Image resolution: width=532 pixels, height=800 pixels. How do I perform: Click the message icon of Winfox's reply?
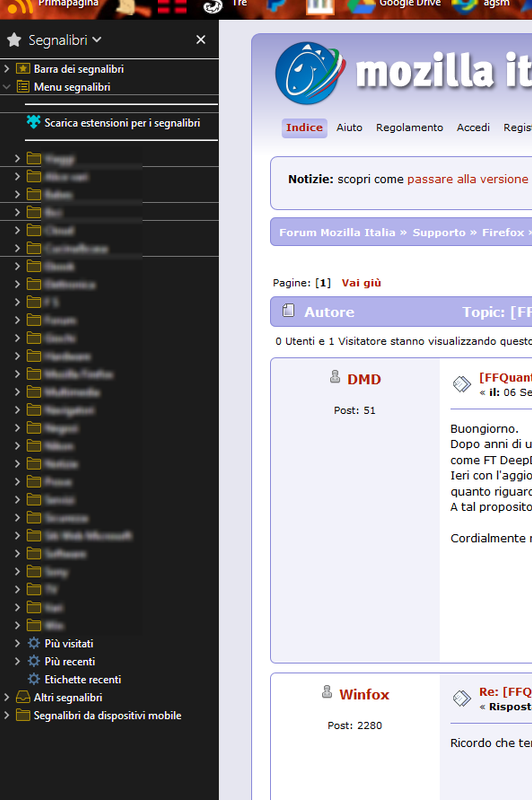[x=462, y=698]
